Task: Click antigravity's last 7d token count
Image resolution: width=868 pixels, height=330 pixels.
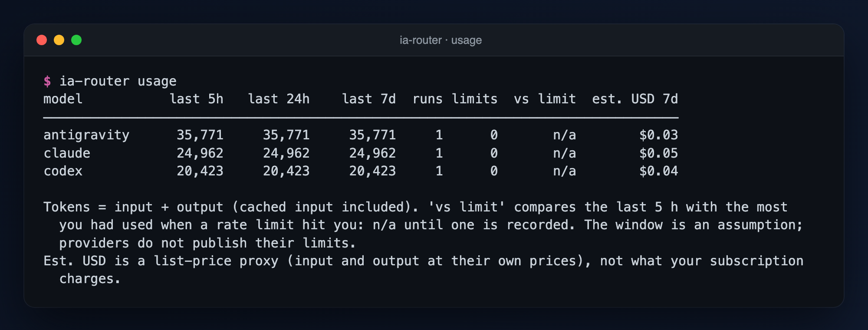Action: pos(373,135)
